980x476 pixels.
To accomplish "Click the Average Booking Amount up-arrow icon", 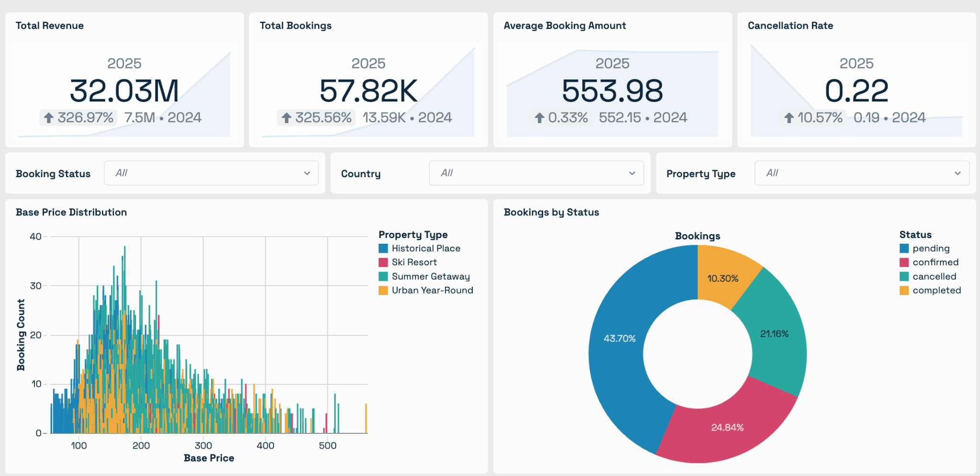I will (x=539, y=118).
